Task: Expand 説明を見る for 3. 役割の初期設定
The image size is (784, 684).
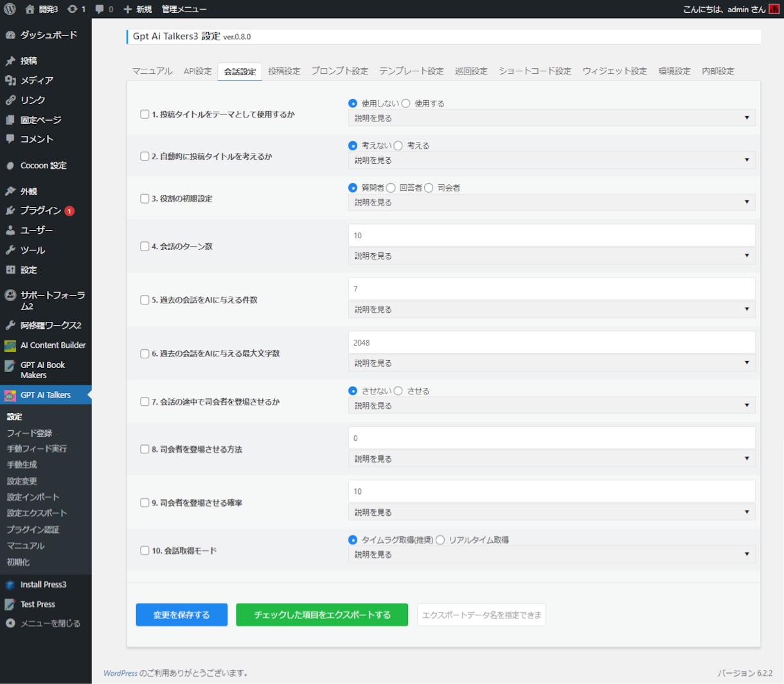Action: (x=551, y=202)
